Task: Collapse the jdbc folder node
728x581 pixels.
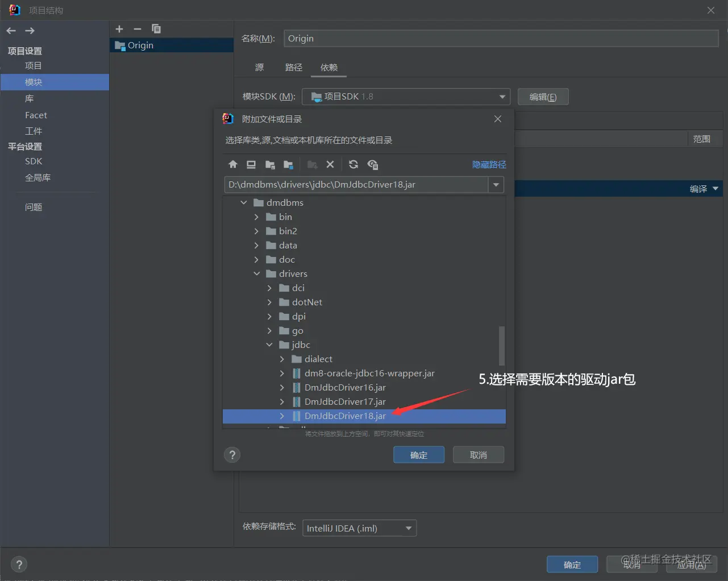Action: click(x=269, y=345)
